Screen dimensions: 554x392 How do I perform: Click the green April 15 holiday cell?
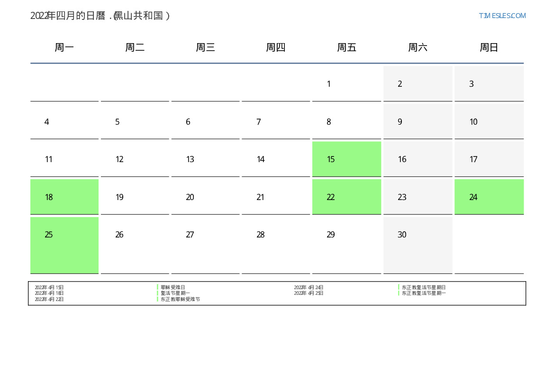click(346, 159)
